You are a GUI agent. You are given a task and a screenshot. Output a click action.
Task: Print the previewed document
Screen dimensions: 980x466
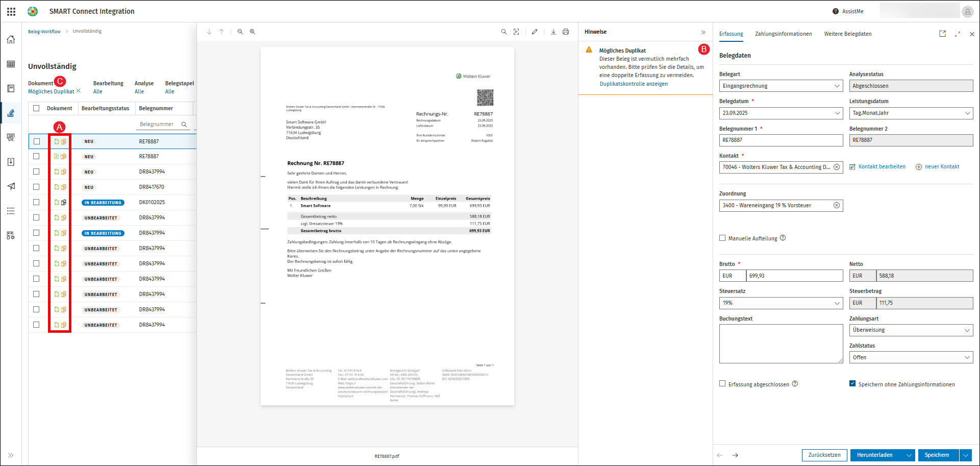(x=566, y=32)
